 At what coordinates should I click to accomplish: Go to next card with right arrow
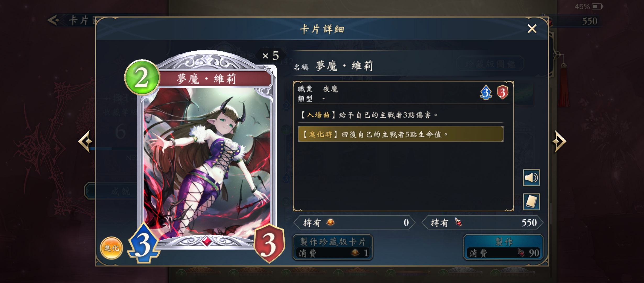click(559, 141)
